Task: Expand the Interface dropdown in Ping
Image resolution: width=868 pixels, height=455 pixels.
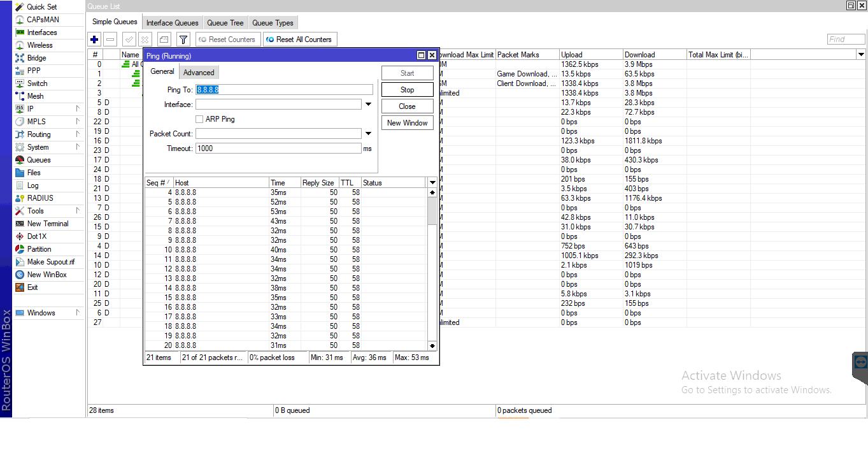Action: pos(368,105)
